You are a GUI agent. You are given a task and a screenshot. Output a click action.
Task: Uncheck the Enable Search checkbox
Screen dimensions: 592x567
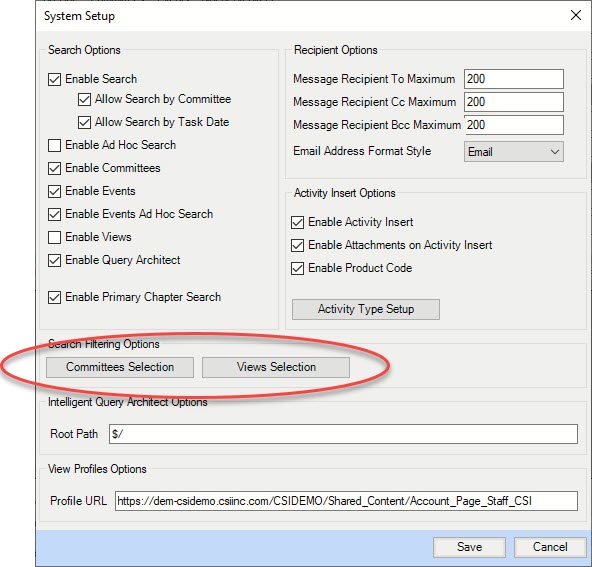pos(54,80)
